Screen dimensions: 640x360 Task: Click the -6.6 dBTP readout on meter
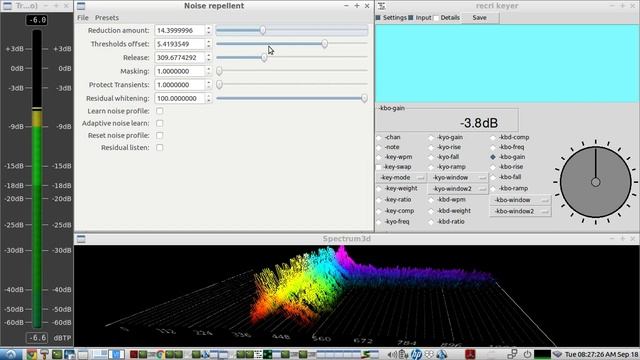[x=37, y=338]
